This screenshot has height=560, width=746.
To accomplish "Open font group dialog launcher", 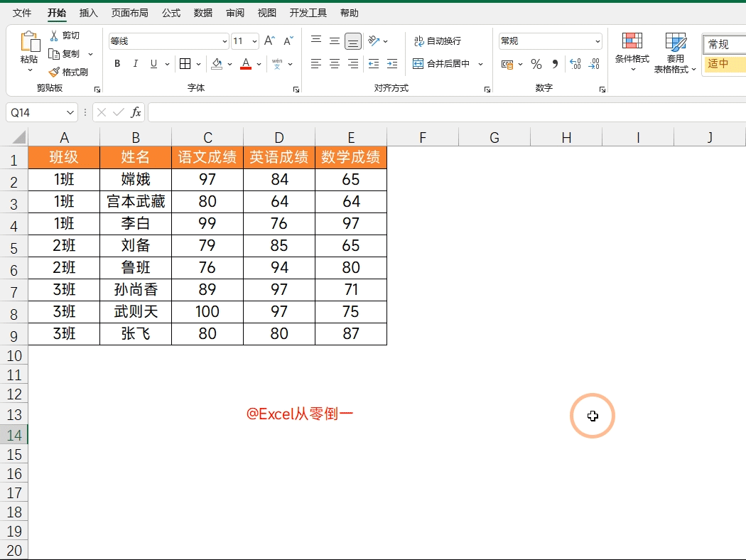I will (x=296, y=90).
